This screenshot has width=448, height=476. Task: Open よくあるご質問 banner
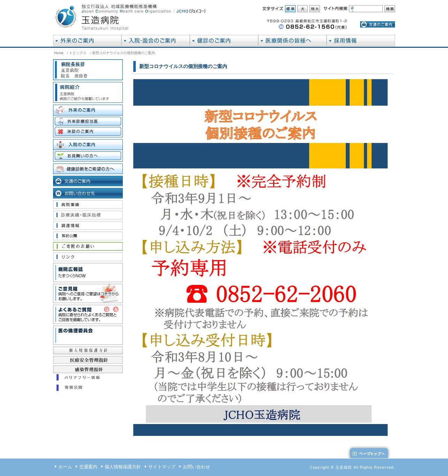88,315
